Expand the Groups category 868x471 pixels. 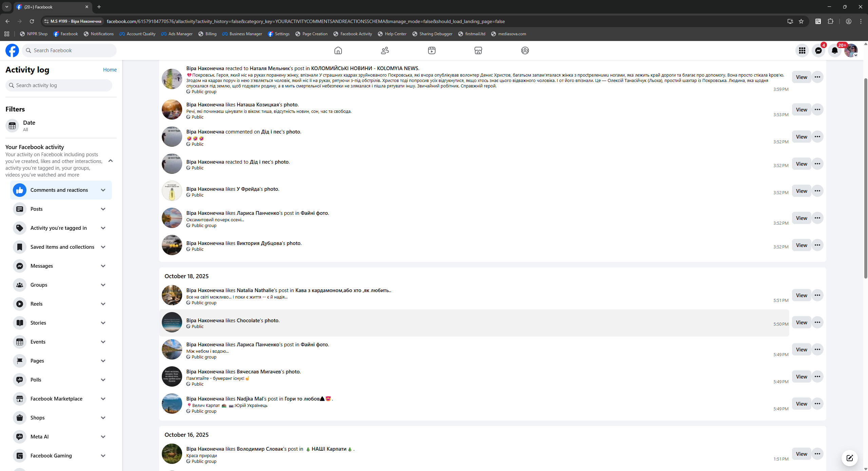pyautogui.click(x=103, y=285)
